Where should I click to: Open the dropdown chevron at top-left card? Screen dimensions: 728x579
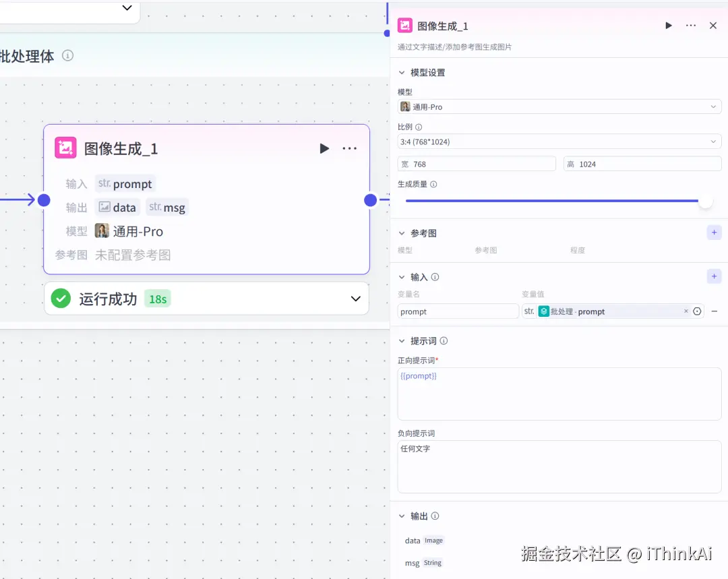point(127,7)
